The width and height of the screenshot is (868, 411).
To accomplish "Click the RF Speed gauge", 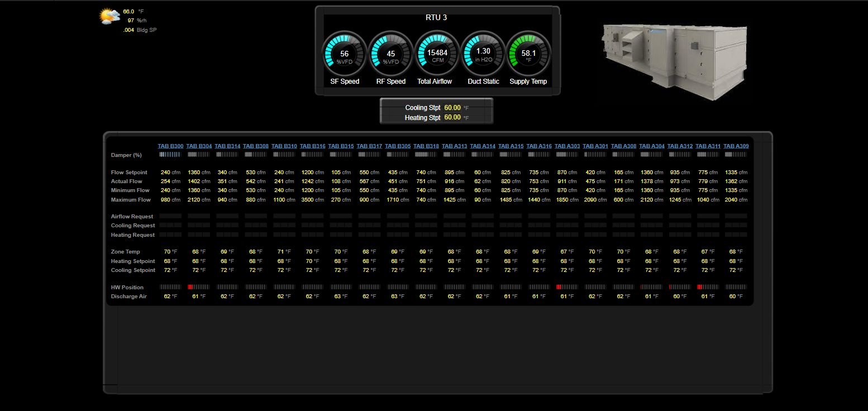I will tap(391, 54).
